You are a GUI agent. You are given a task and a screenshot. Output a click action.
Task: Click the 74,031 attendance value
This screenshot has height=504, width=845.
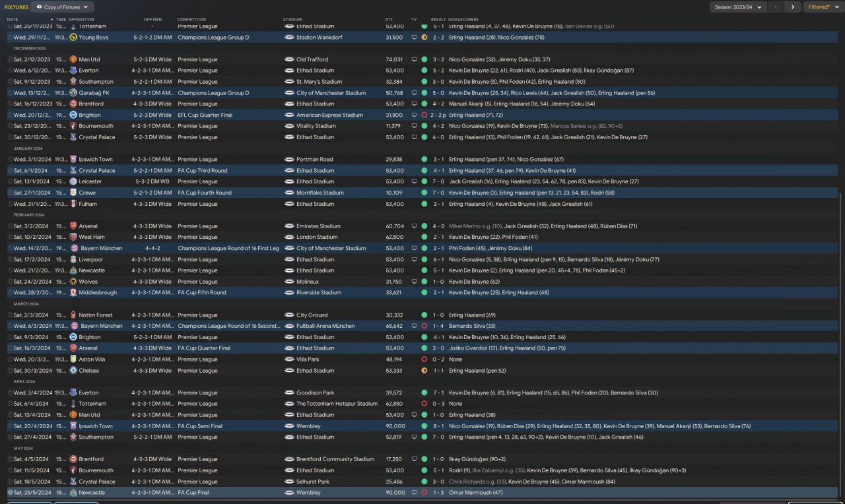(394, 59)
